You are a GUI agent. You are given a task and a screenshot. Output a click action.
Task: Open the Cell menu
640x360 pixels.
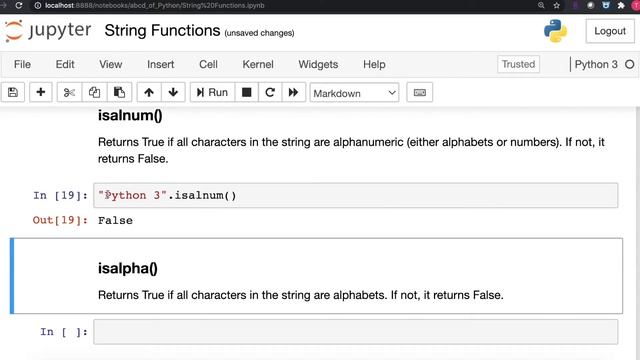208,64
